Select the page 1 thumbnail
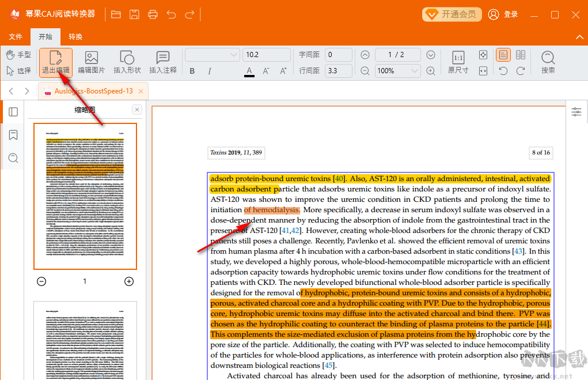The image size is (588, 380). (x=85, y=196)
